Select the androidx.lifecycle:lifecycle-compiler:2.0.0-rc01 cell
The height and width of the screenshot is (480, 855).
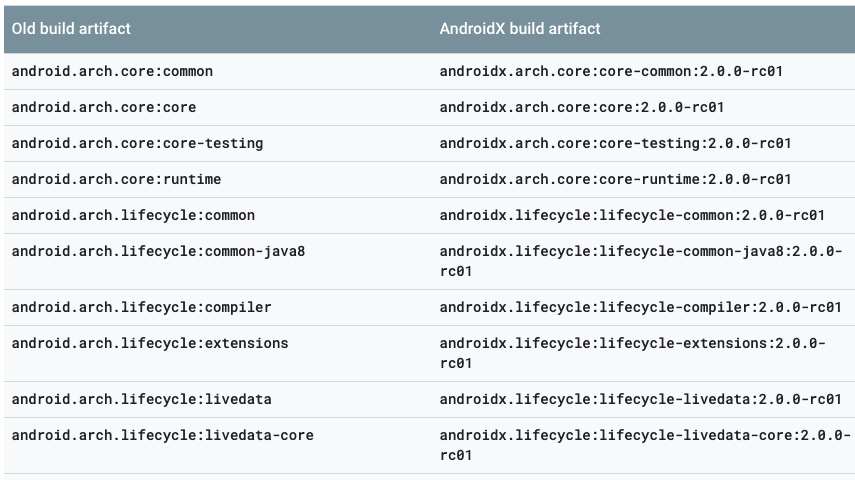point(641,308)
